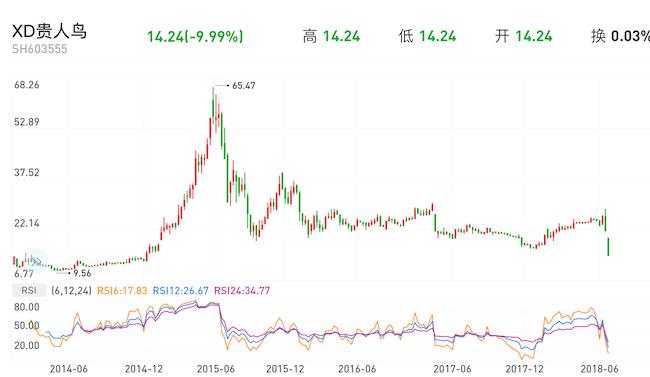This screenshot has width=650, height=377.
Task: Click the RSI axis label 20.00
Action: pos(27,345)
